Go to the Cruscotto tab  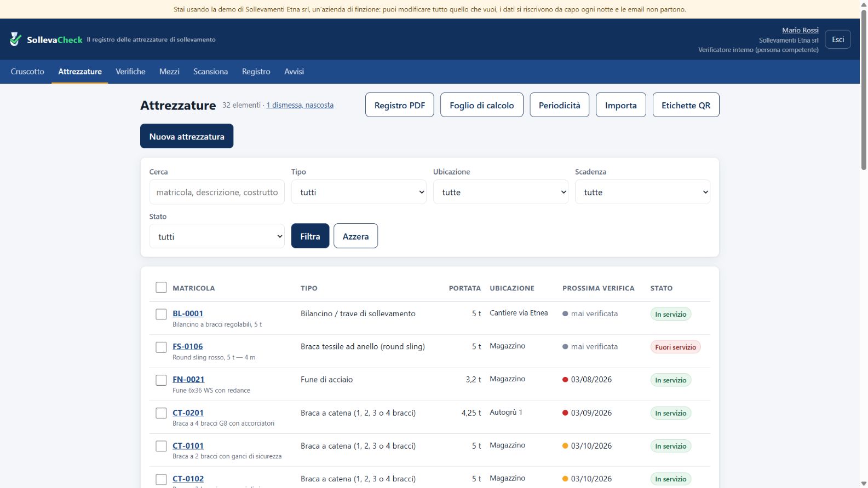coord(27,72)
